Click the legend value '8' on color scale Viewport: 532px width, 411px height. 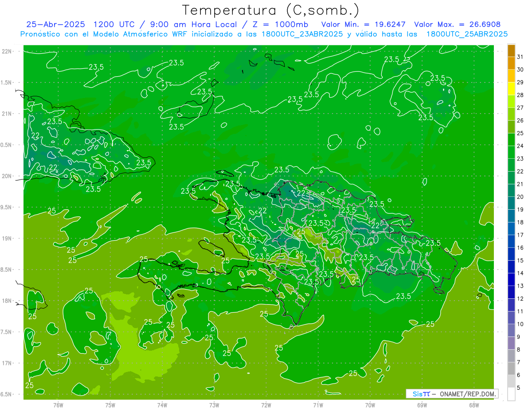[519, 350]
